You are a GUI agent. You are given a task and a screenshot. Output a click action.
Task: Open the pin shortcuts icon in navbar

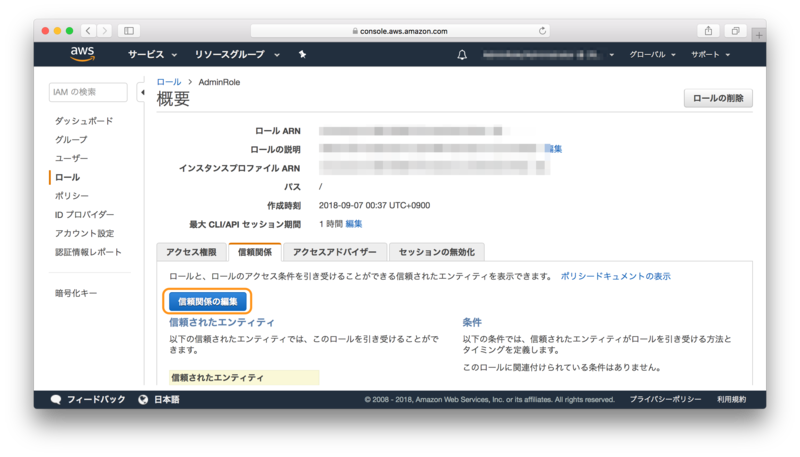pos(302,54)
